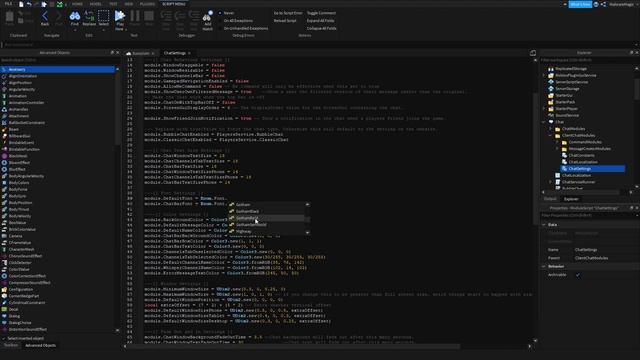
Task: Click Go to Script Error
Action: 288,13
